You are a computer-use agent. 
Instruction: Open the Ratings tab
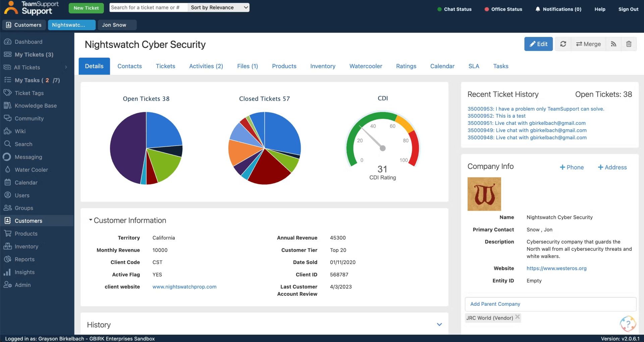pyautogui.click(x=406, y=66)
